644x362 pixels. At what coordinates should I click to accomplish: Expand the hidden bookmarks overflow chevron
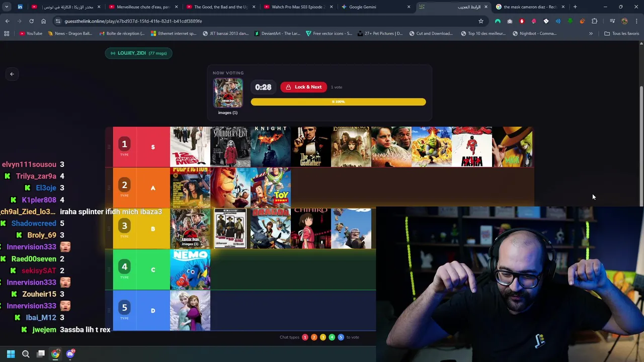click(x=591, y=34)
